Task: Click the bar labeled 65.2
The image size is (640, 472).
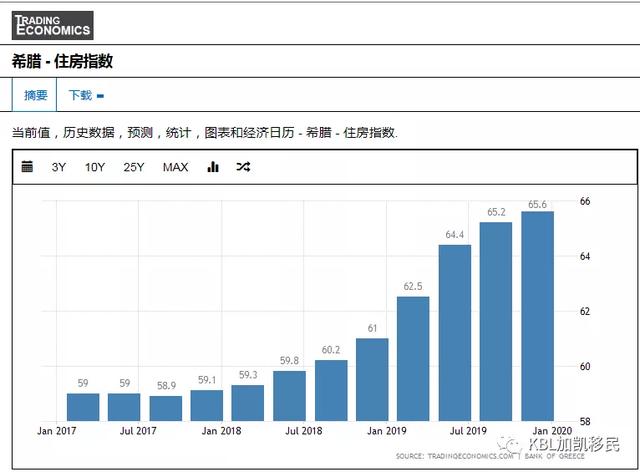Action: click(496, 322)
